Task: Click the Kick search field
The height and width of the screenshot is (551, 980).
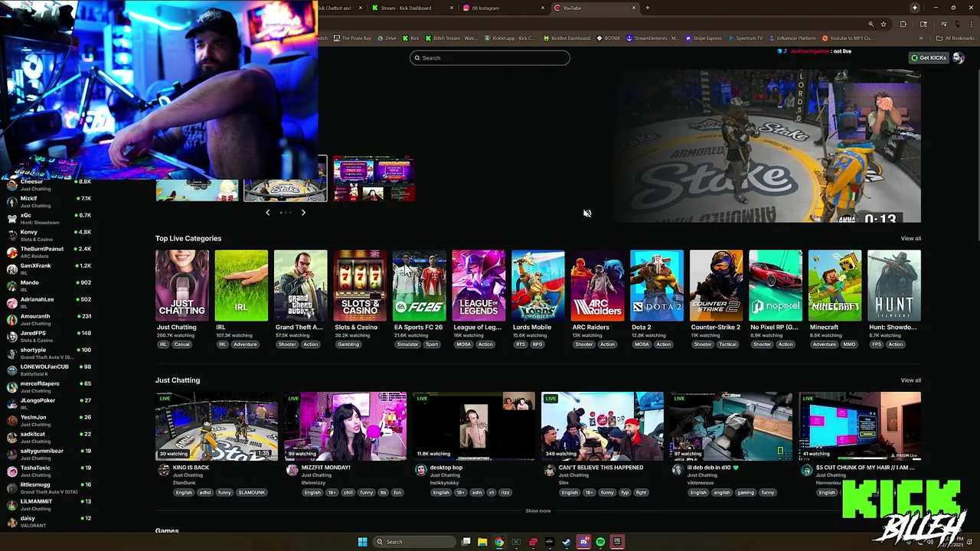Action: (490, 58)
